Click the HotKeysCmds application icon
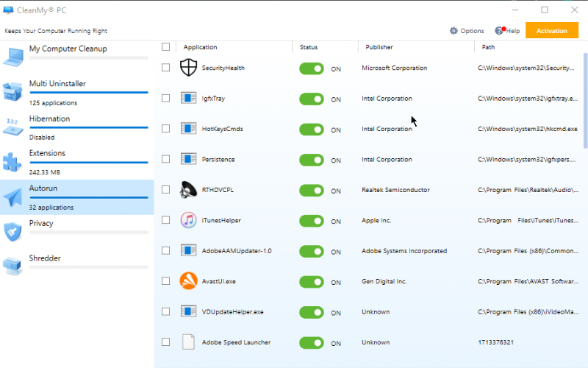This screenshot has height=368, width=588. [188, 129]
